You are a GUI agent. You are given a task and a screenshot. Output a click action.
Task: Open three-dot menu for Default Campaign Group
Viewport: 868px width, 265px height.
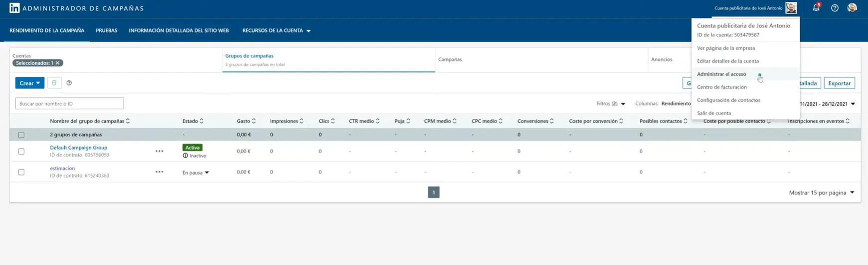pyautogui.click(x=160, y=151)
